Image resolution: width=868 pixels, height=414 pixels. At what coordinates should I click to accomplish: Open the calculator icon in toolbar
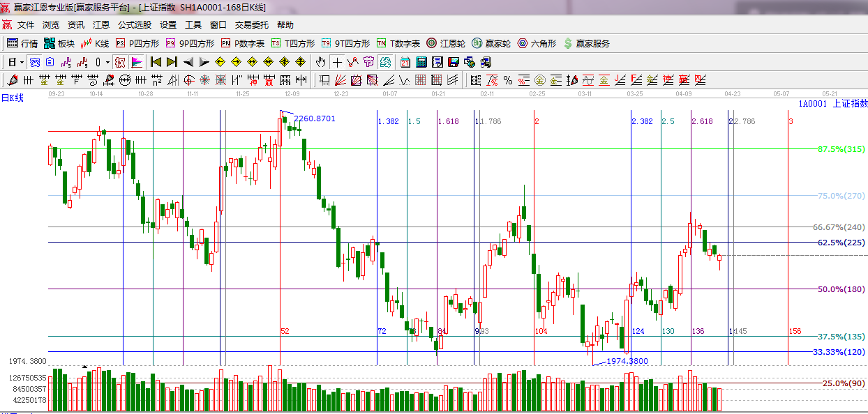[421, 62]
